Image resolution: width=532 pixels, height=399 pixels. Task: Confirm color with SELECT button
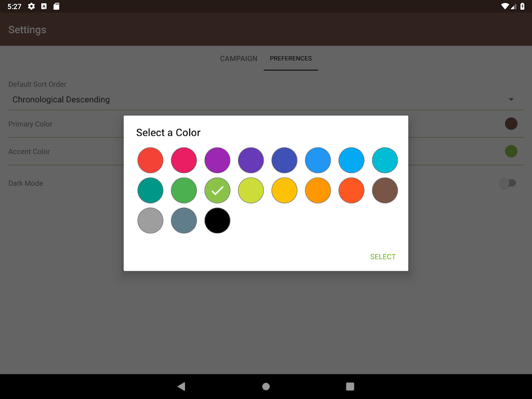[x=383, y=257]
